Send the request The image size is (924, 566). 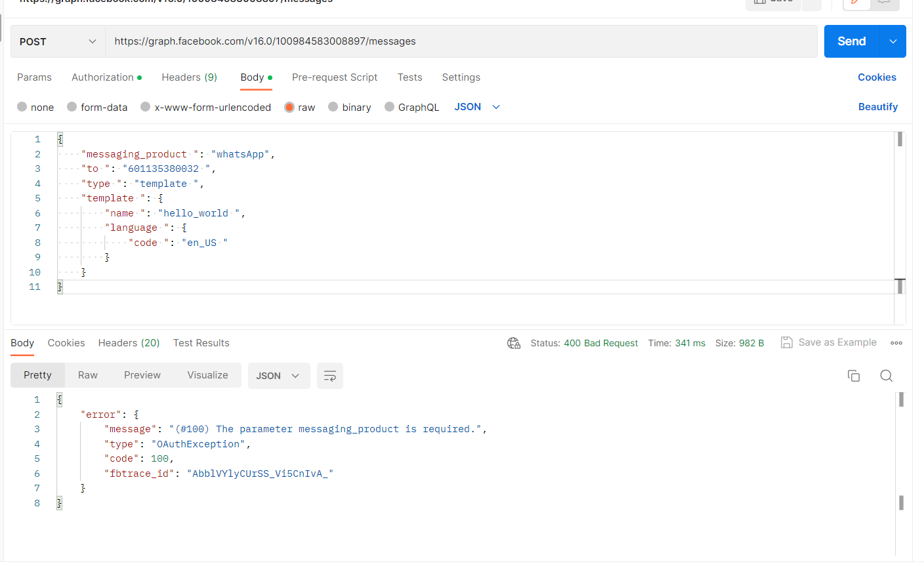pyautogui.click(x=851, y=41)
